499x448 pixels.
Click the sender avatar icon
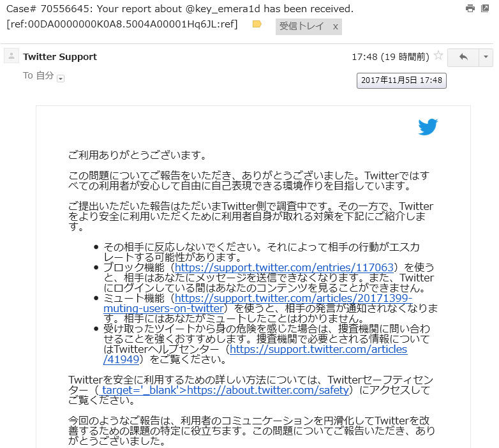pyautogui.click(x=11, y=56)
